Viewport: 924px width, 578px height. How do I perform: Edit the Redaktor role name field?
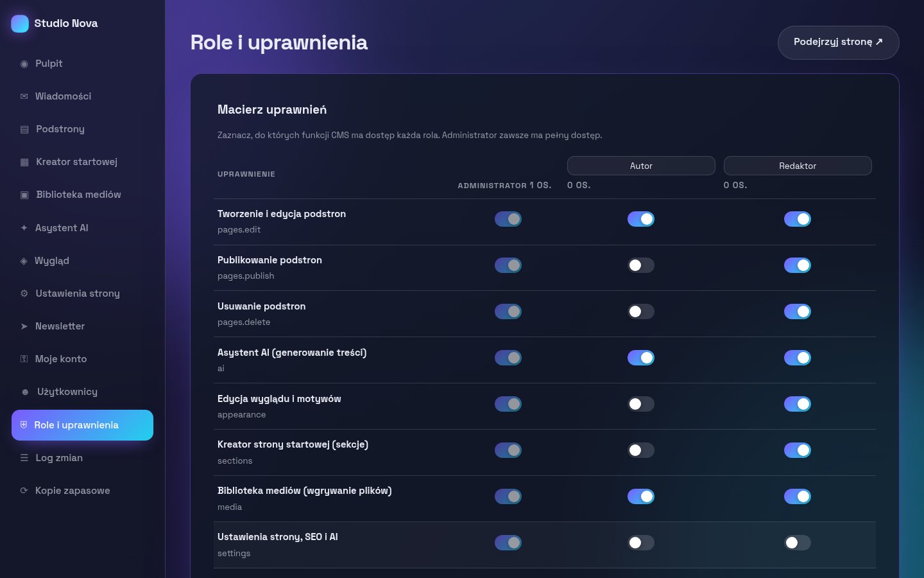(798, 166)
